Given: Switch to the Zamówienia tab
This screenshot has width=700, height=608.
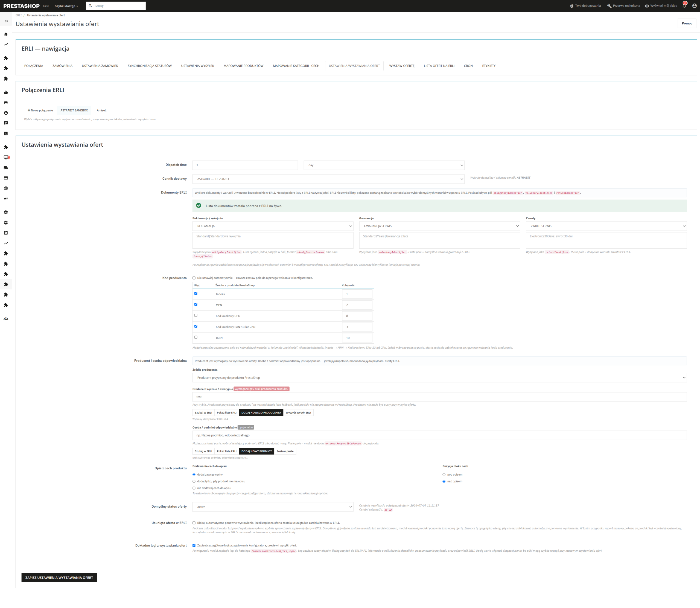Looking at the screenshot, I should coord(62,66).
